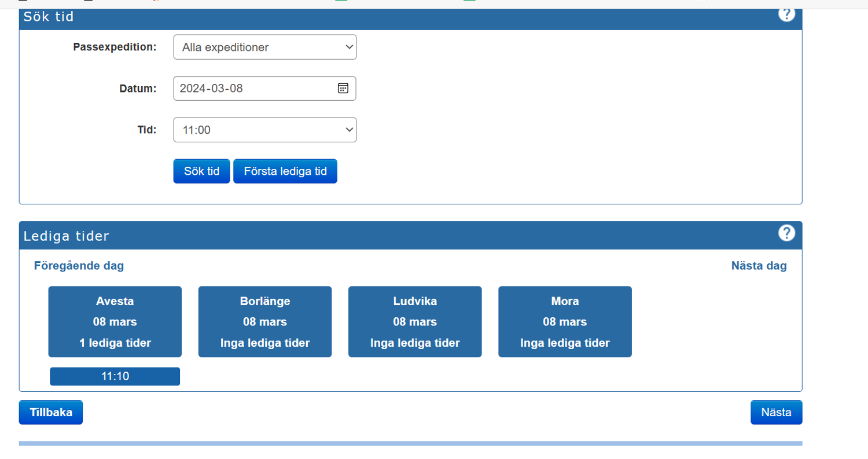
Task: Expand the Passexpedition dropdown
Action: coord(264,47)
